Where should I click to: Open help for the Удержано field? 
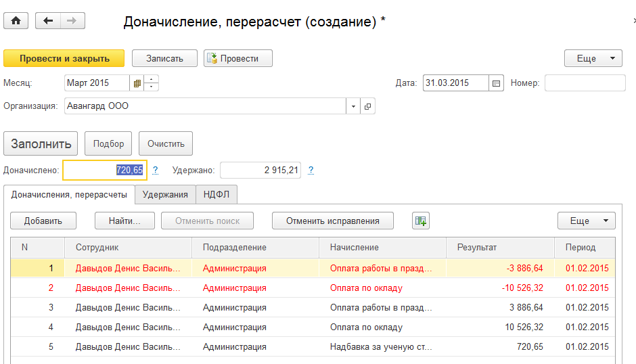(311, 170)
